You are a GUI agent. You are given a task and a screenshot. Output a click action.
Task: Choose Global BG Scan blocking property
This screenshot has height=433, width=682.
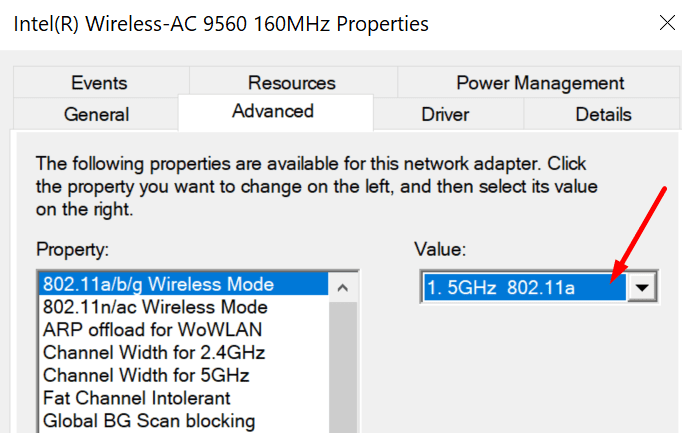149,421
